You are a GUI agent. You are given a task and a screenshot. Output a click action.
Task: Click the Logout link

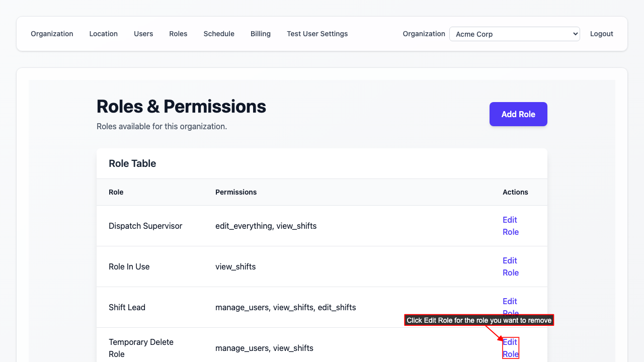coord(601,34)
